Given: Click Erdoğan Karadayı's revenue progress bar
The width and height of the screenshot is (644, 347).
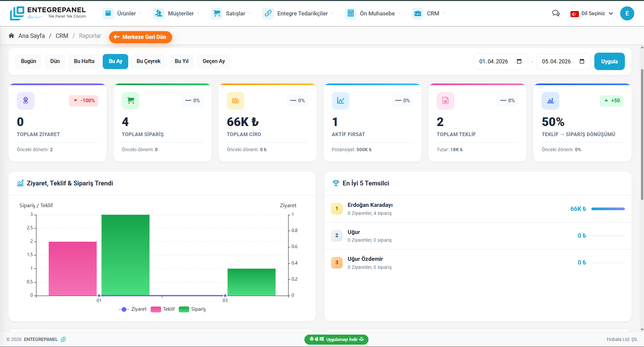Looking at the screenshot, I should point(607,209).
